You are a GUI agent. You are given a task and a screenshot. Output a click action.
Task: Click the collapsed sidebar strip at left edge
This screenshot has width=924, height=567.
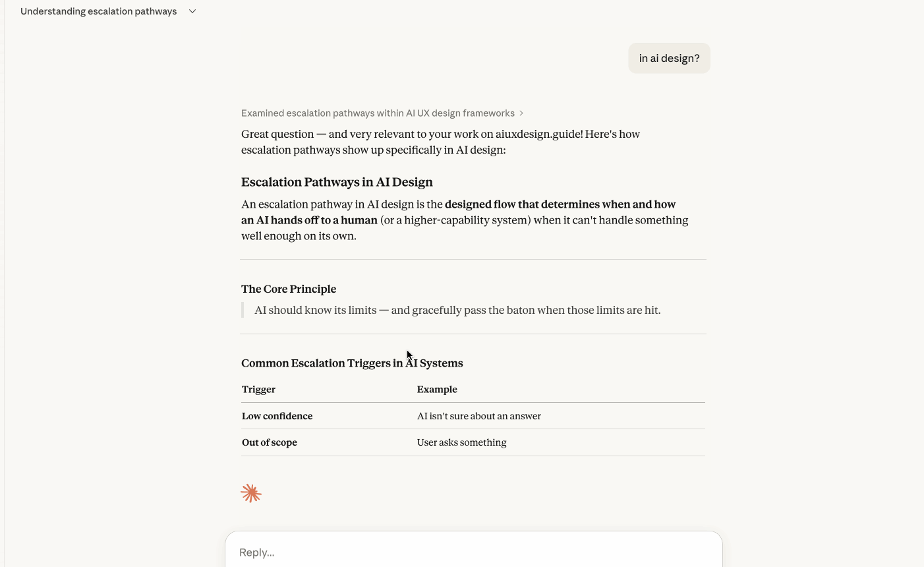2,283
